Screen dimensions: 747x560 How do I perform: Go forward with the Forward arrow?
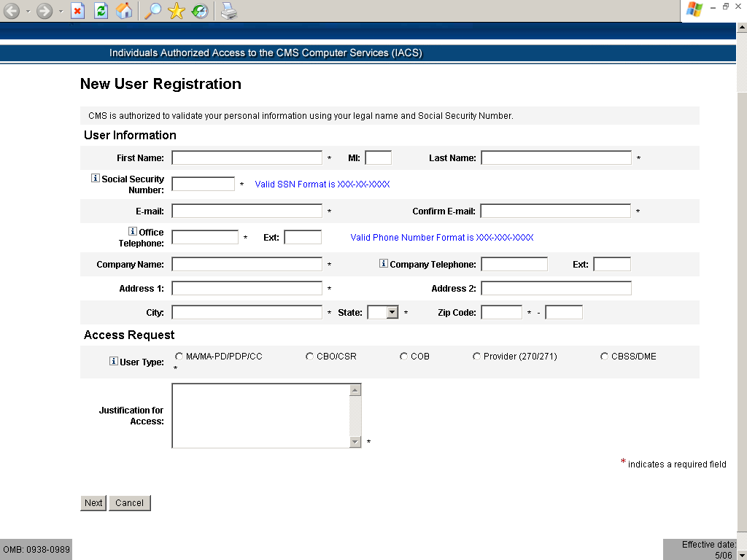point(44,11)
